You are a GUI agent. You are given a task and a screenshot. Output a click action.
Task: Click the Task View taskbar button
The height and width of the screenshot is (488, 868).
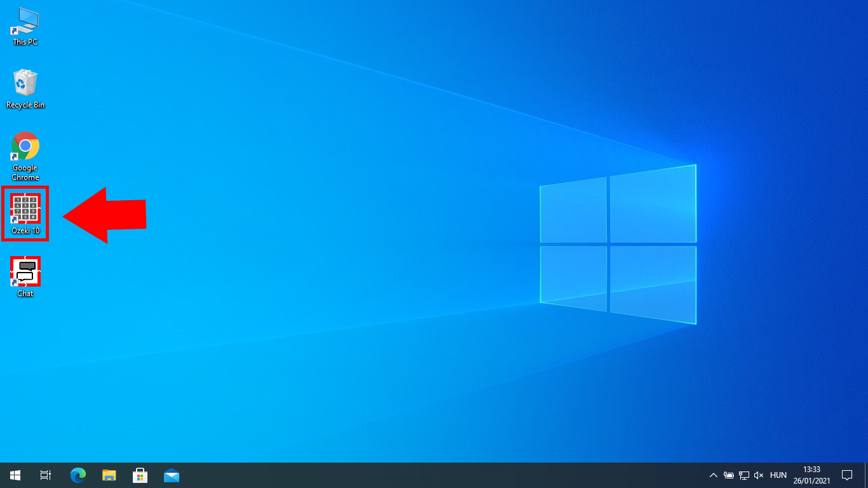[46, 475]
